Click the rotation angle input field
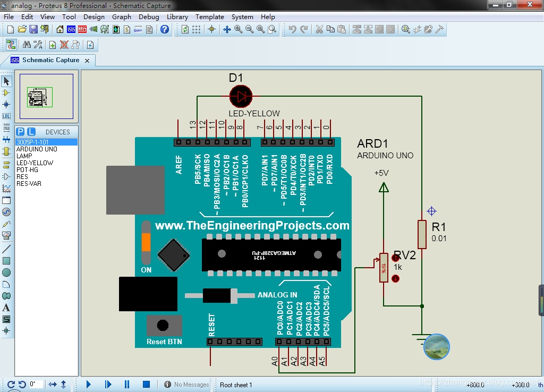The height and width of the screenshot is (392, 544). coord(36,384)
